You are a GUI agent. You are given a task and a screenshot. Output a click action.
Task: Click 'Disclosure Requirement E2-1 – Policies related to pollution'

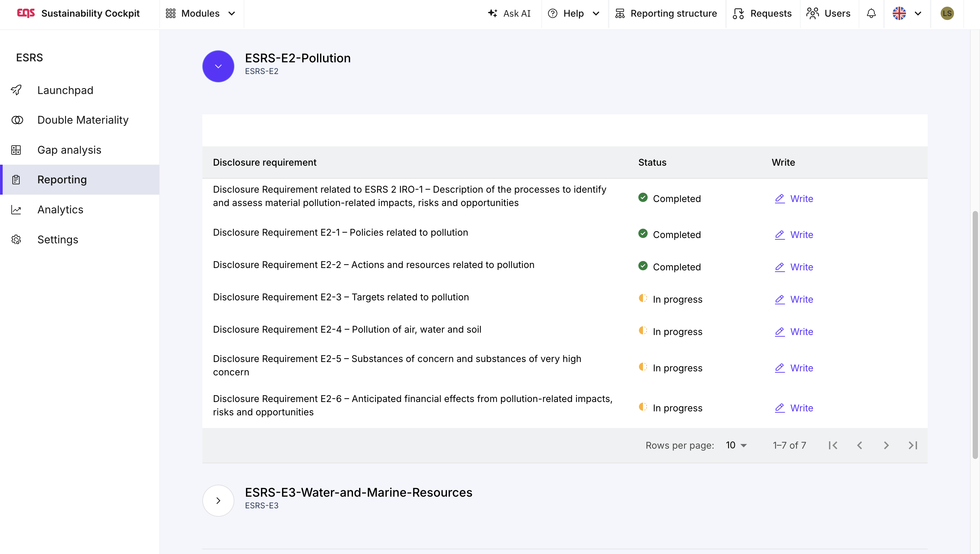tap(340, 232)
